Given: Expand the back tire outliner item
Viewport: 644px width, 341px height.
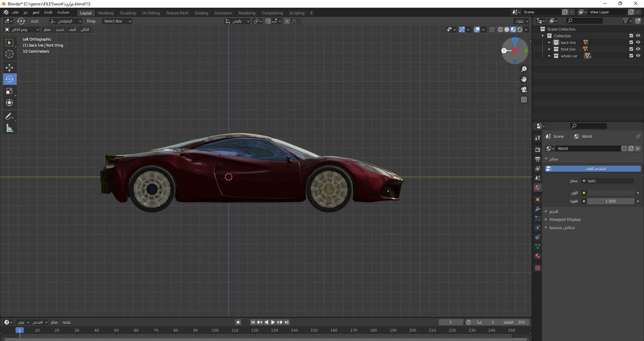Looking at the screenshot, I should (x=550, y=42).
